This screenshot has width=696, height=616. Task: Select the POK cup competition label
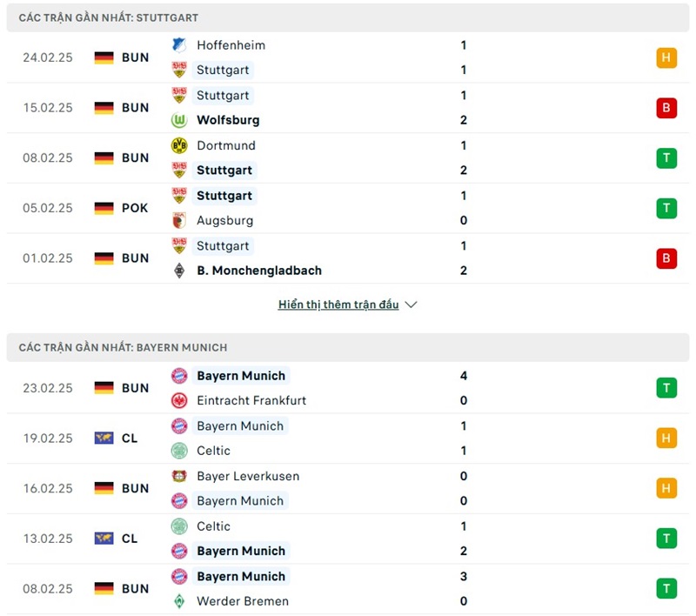tap(135, 208)
